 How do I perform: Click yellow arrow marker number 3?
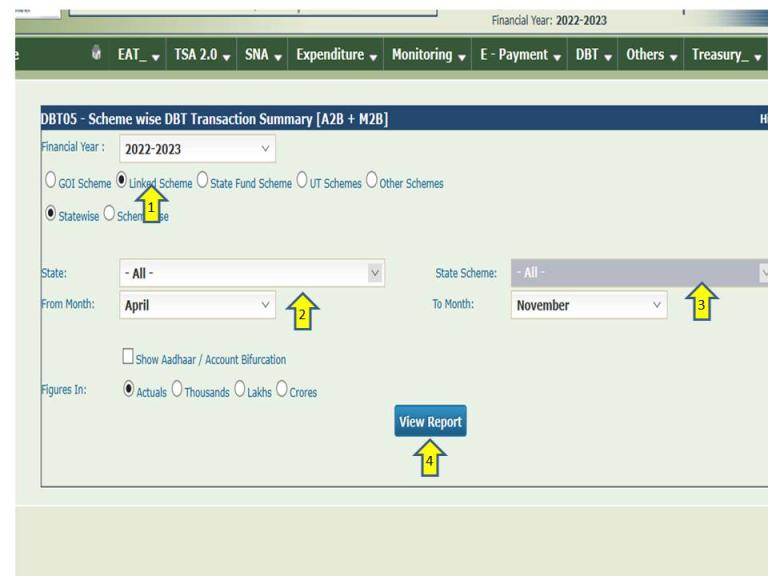coord(702,301)
